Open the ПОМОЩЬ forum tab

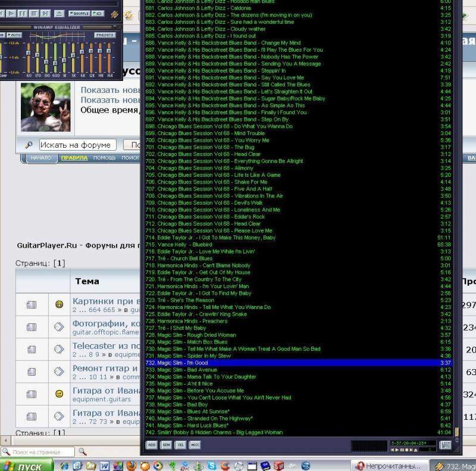coord(105,158)
